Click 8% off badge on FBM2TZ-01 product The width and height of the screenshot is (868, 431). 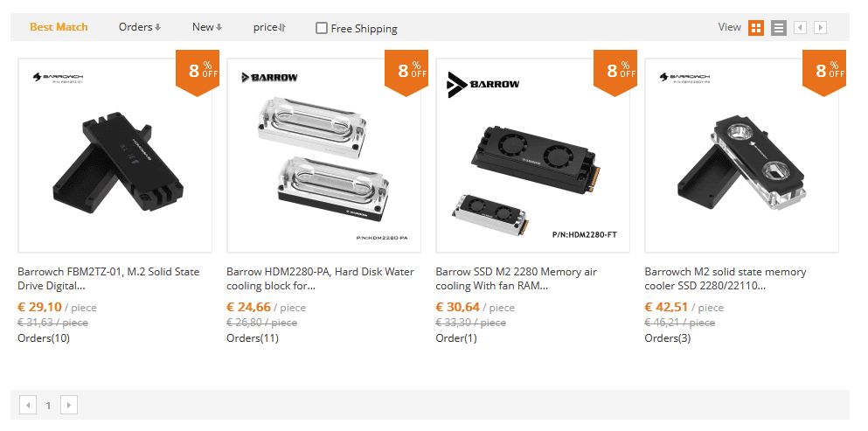198,73
